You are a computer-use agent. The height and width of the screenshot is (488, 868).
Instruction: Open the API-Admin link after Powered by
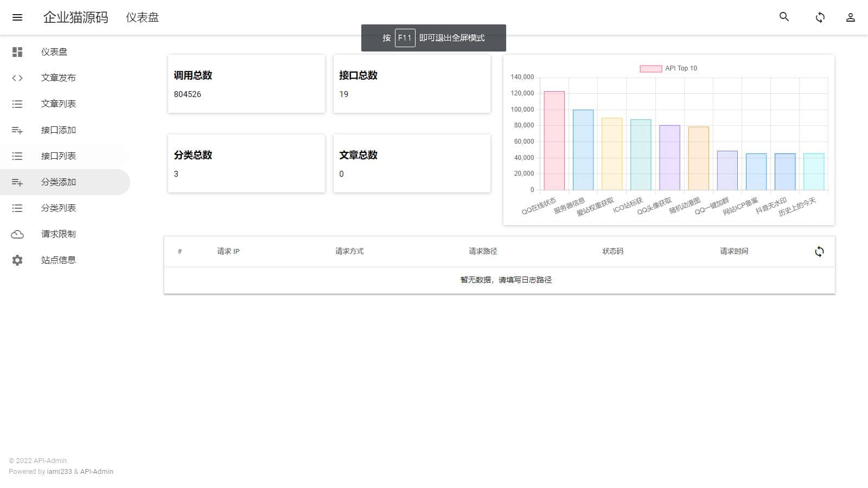[x=97, y=472]
